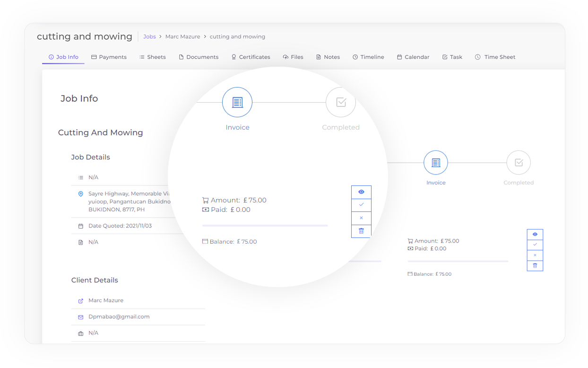Click the trash icon to delete the invoice
Screen dimensions: 588x368
point(361,231)
